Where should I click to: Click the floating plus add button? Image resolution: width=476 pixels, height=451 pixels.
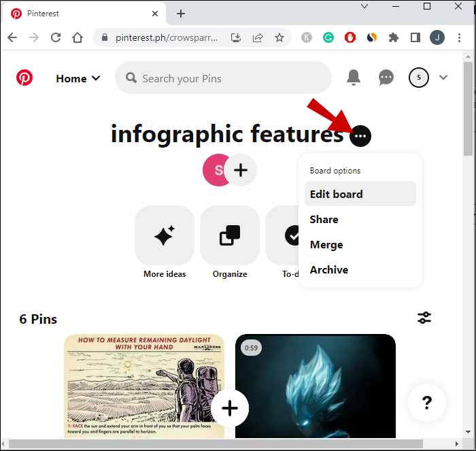coord(230,408)
